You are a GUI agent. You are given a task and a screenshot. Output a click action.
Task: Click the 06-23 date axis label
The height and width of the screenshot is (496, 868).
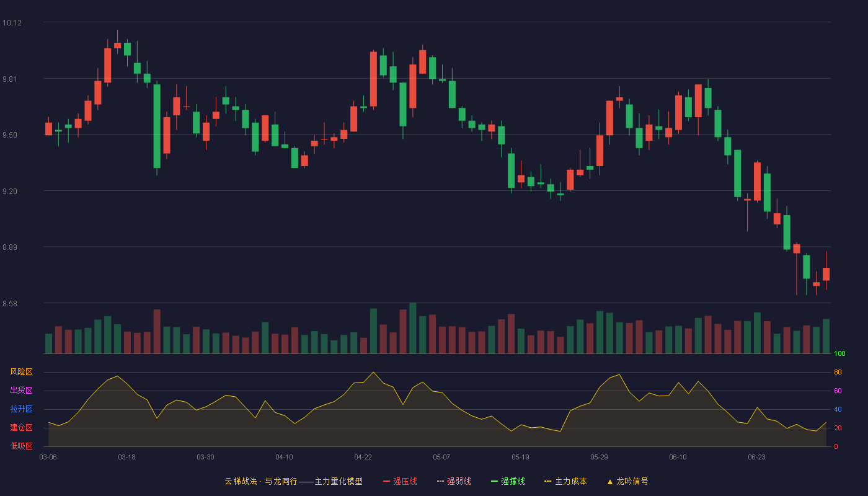[x=756, y=457]
